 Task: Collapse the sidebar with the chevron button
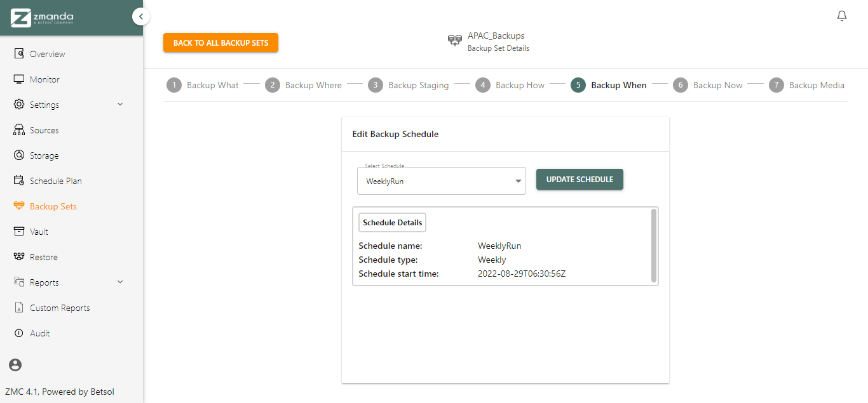pyautogui.click(x=141, y=17)
